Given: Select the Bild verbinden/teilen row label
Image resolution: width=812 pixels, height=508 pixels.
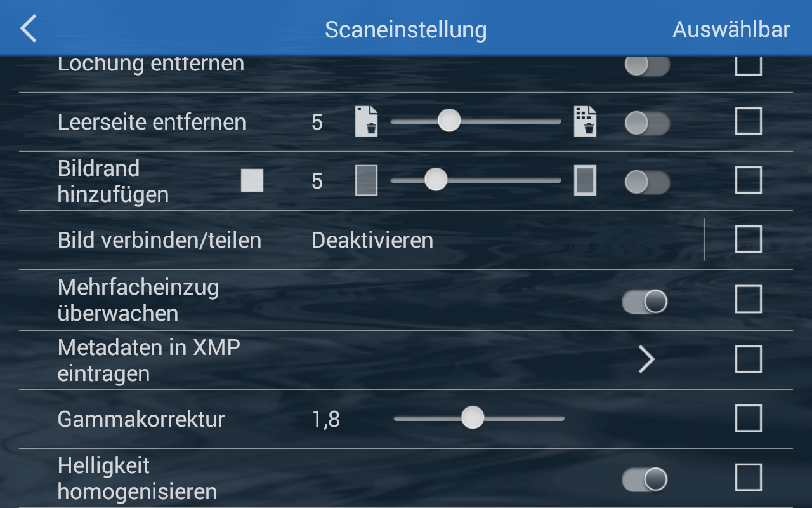Looking at the screenshot, I should (159, 240).
